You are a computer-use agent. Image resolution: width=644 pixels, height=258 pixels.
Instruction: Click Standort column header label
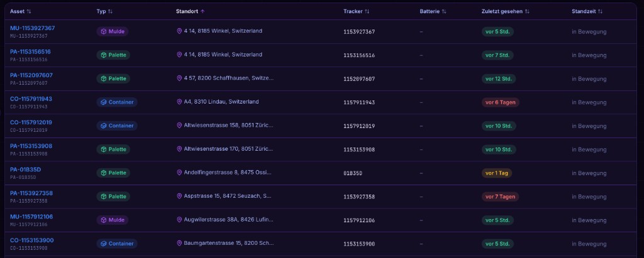click(187, 11)
